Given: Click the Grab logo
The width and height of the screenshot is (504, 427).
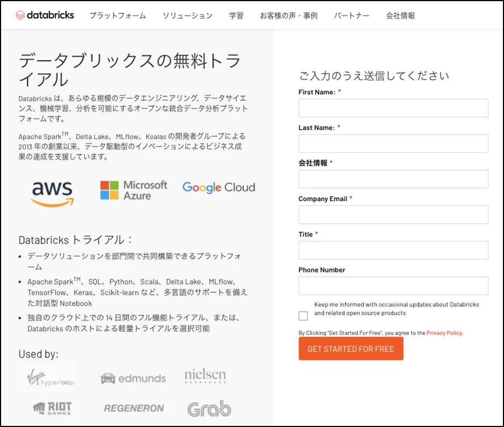Looking at the screenshot, I should pyautogui.click(x=209, y=408).
